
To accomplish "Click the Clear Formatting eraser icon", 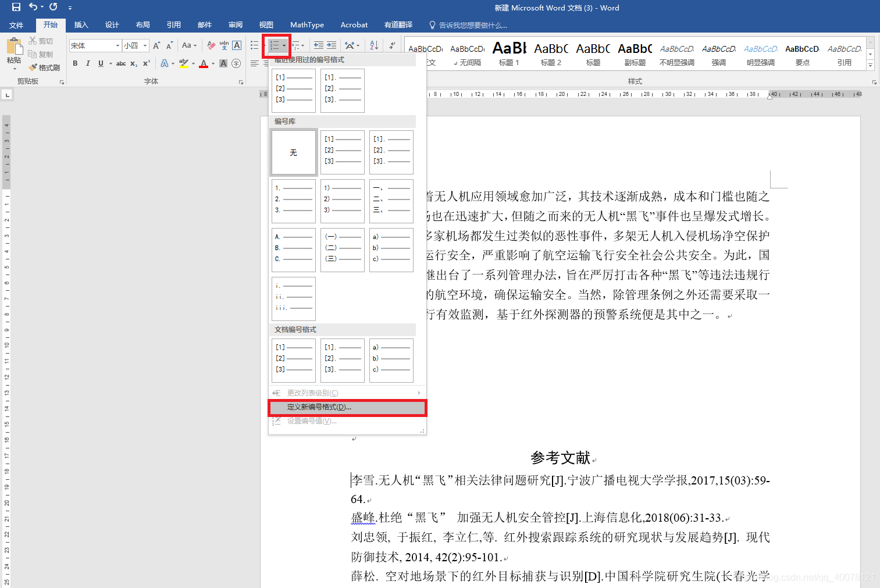I will coord(211,45).
